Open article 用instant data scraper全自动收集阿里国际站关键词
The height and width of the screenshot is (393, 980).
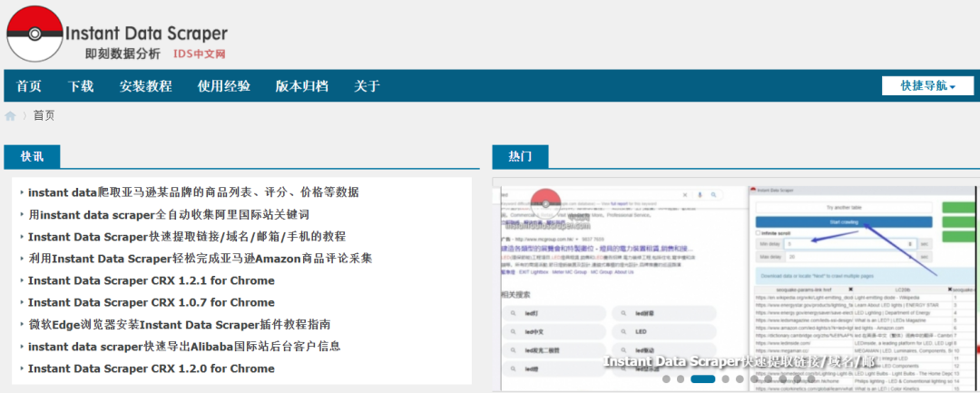click(x=169, y=215)
